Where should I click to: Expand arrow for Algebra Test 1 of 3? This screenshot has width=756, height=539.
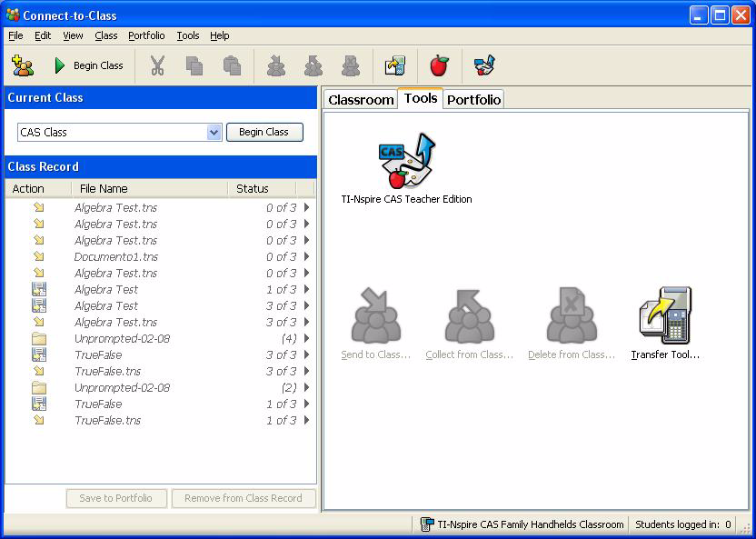pos(306,289)
